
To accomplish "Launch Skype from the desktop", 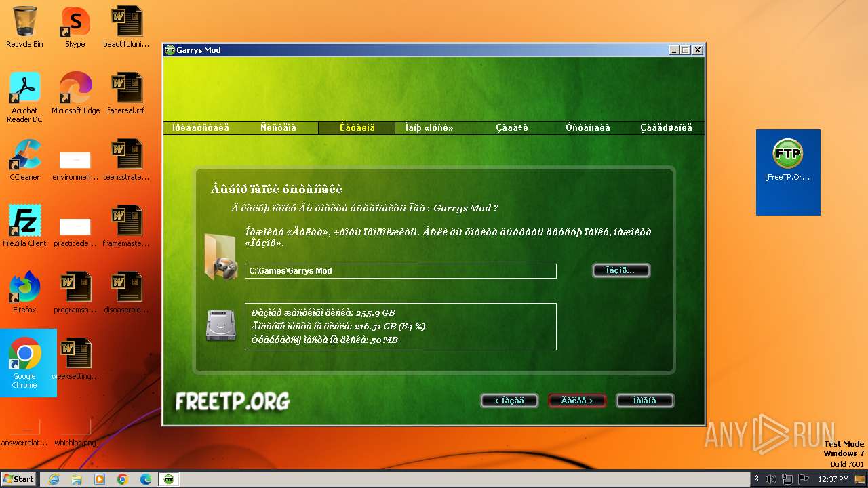I will point(75,27).
